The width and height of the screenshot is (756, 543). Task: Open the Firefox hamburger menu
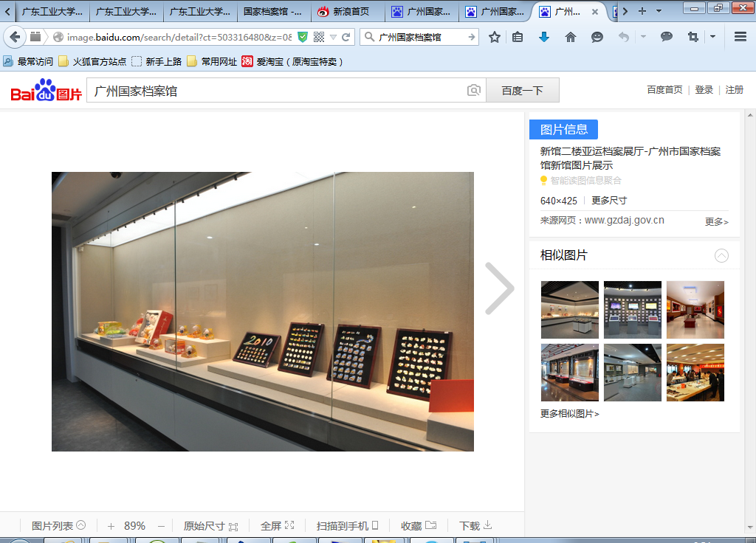point(740,37)
